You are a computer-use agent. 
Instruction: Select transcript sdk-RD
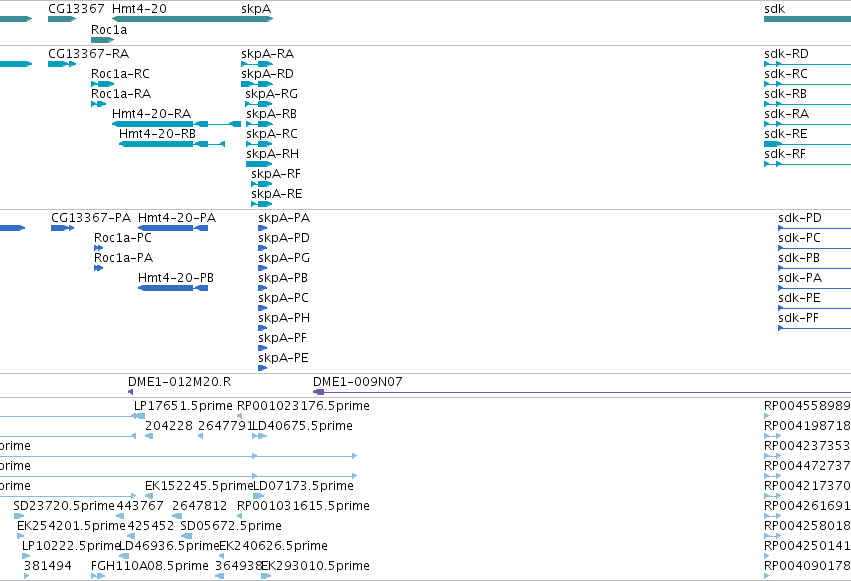pos(786,54)
